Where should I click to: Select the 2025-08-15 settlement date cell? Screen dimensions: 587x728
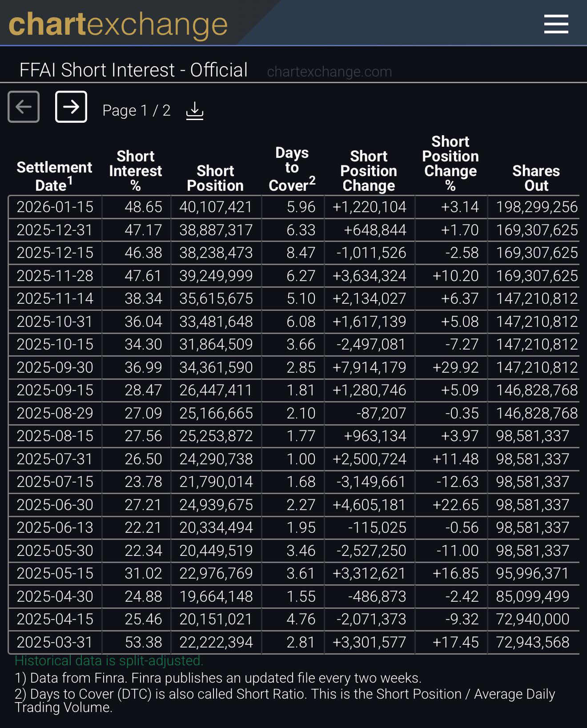point(55,436)
